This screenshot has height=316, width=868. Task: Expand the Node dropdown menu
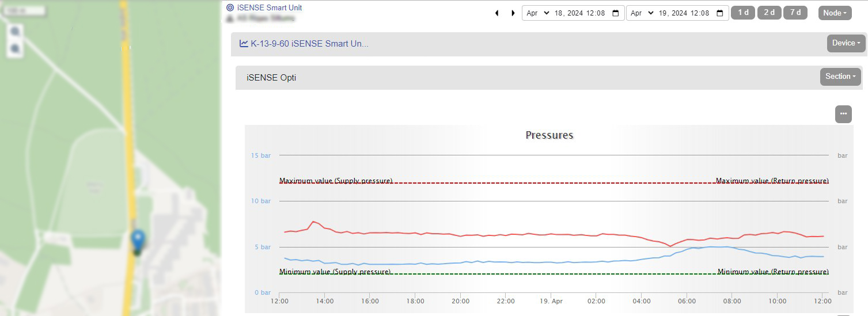pyautogui.click(x=835, y=13)
